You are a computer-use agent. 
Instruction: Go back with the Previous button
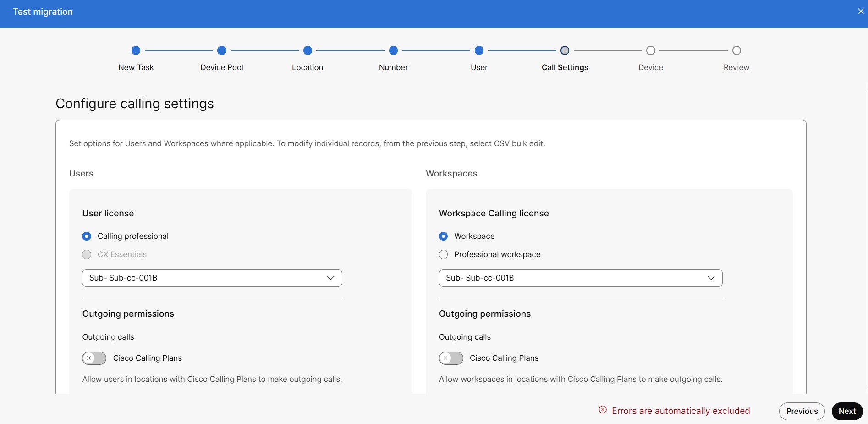click(x=802, y=411)
